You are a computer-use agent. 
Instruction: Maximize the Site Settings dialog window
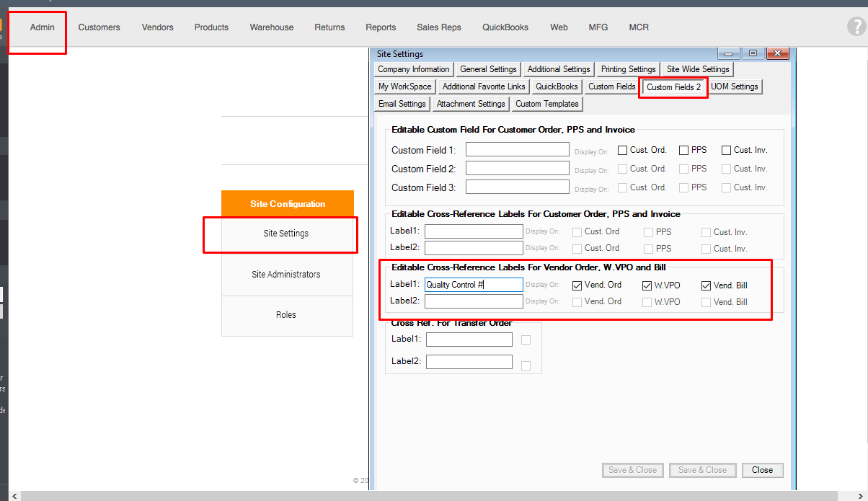(x=753, y=54)
